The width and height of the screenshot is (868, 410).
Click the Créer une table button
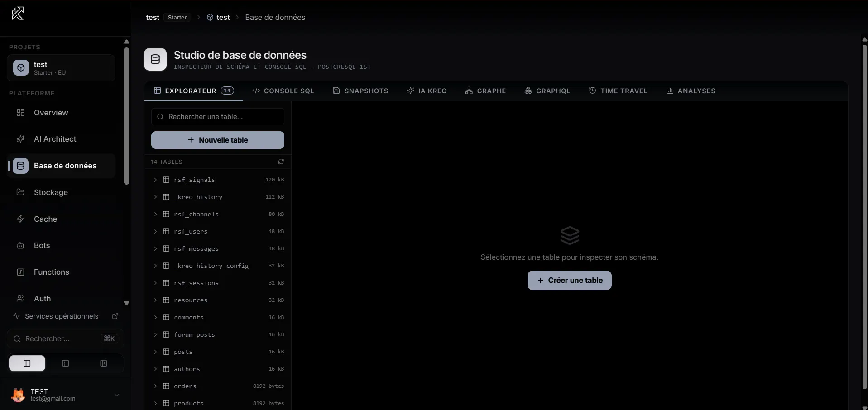570,280
